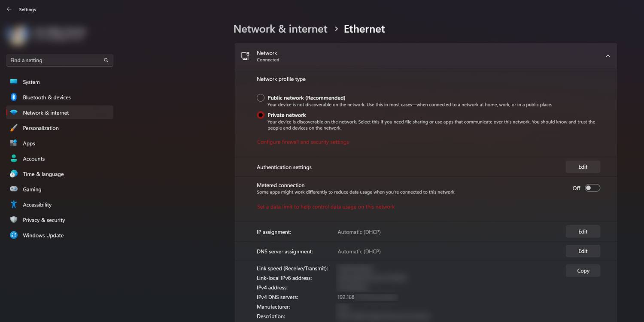This screenshot has height=322, width=644.
Task: Click the Windows Update sync icon
Action: click(x=14, y=235)
